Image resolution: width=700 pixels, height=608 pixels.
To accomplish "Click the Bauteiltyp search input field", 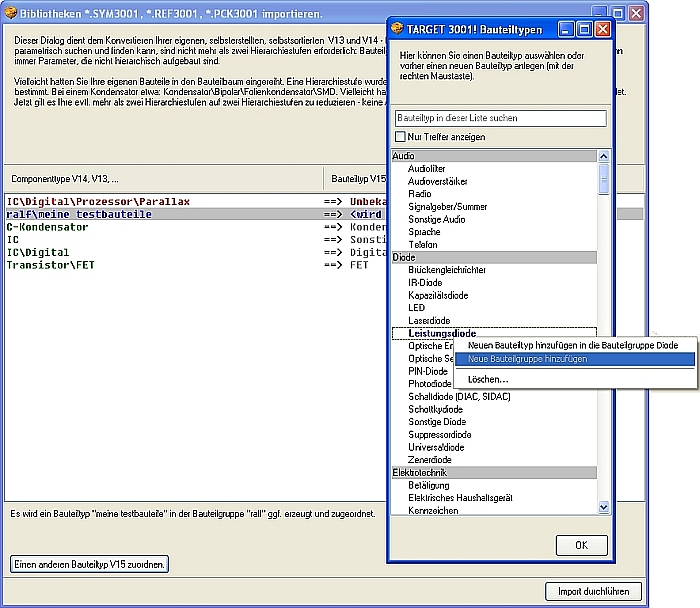I will tap(500, 118).
